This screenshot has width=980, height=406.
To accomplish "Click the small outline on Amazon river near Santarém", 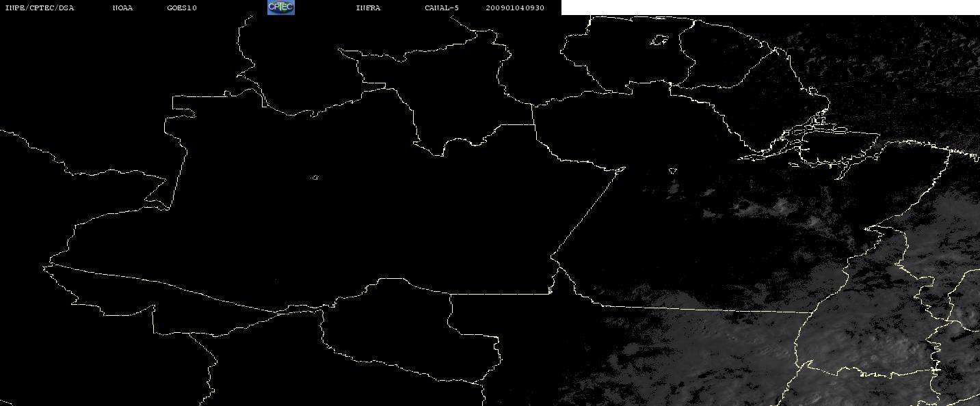I will (673, 171).
